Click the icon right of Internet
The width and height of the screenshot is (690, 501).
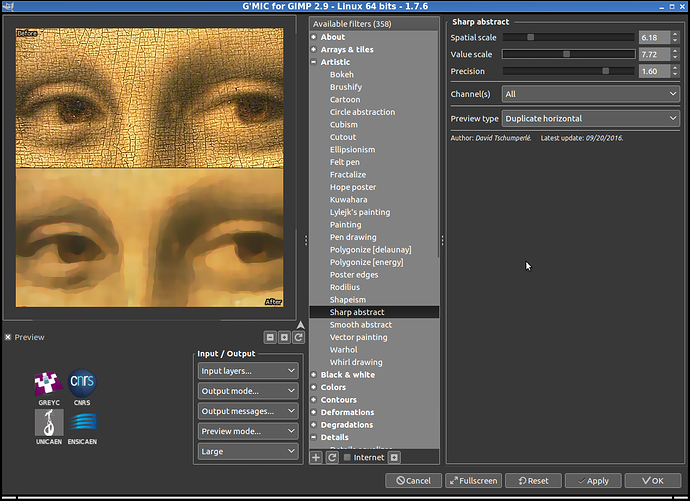coord(394,457)
